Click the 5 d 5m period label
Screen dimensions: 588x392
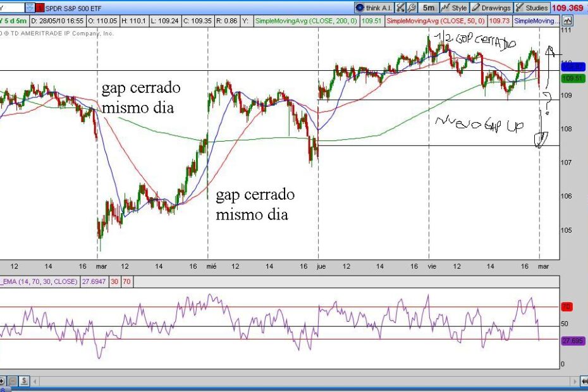point(15,21)
